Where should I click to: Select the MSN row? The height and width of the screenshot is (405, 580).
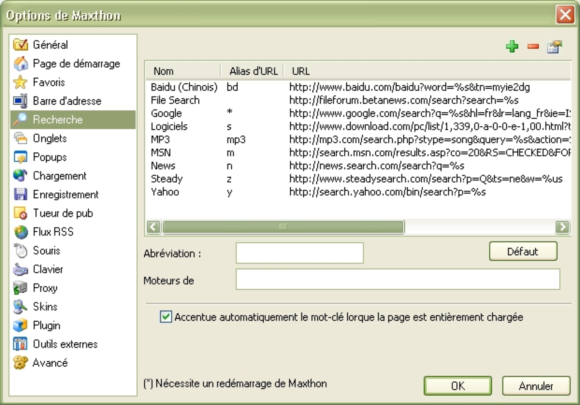tap(358, 153)
